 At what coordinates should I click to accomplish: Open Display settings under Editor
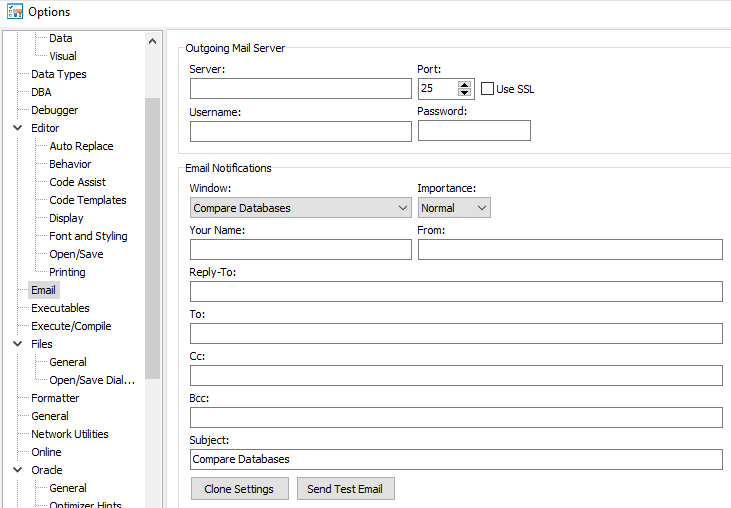pos(66,218)
